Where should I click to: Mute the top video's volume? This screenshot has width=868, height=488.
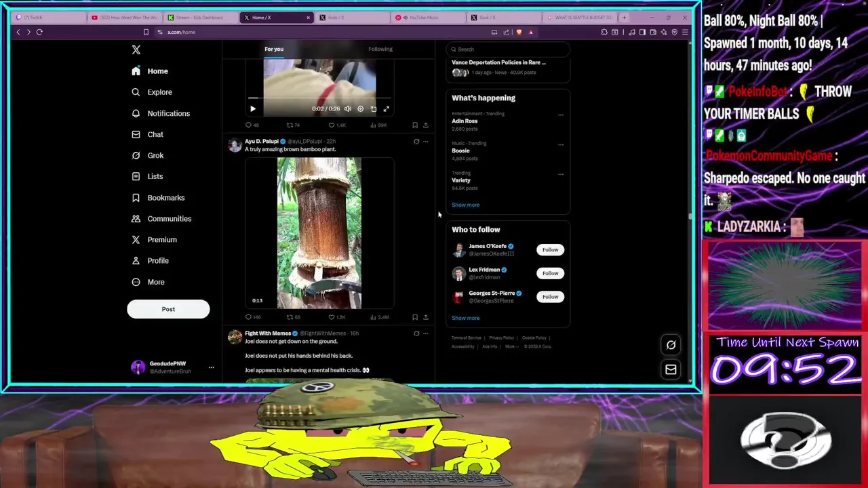[348, 108]
